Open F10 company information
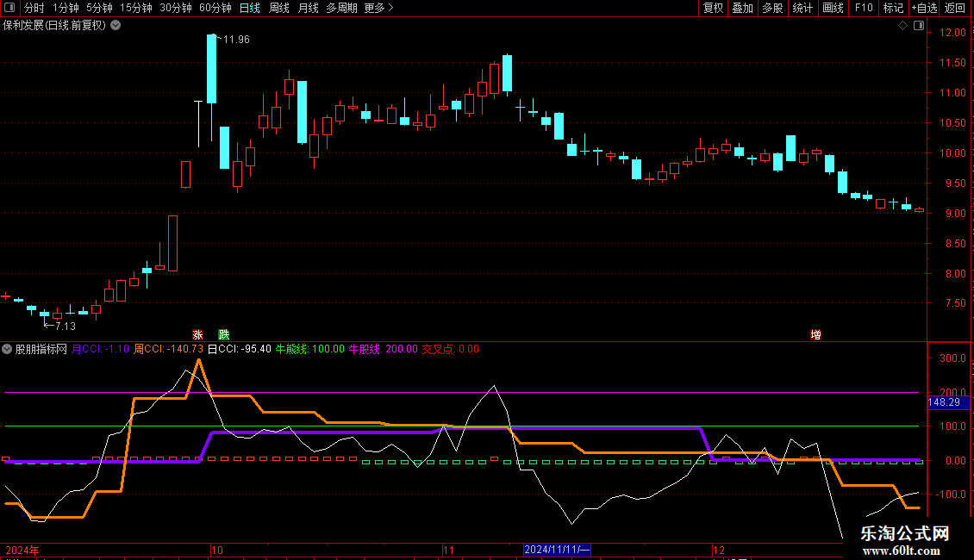The image size is (974, 560). (863, 8)
